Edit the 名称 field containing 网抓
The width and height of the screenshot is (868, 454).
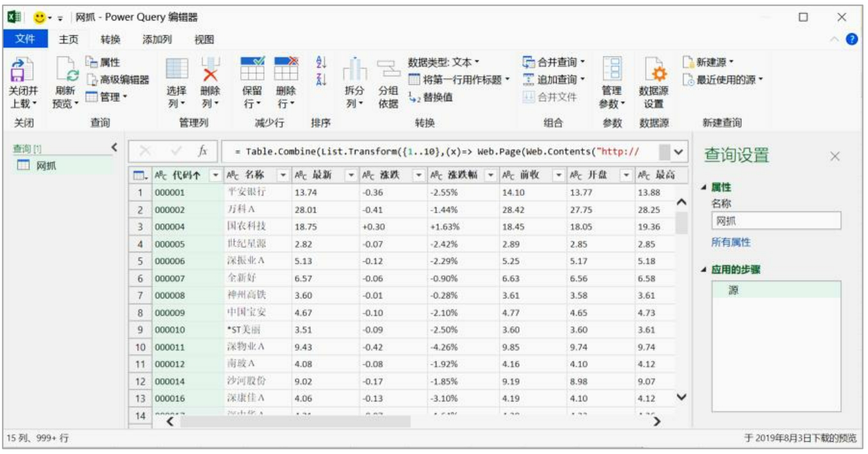pyautogui.click(x=776, y=221)
